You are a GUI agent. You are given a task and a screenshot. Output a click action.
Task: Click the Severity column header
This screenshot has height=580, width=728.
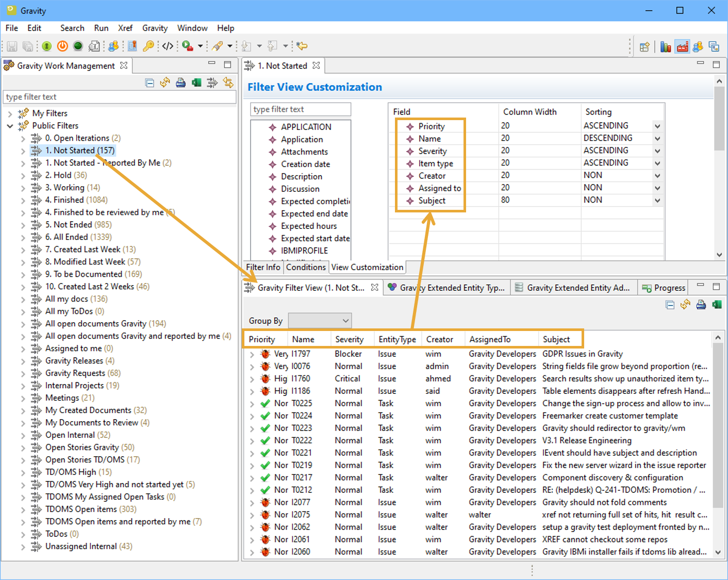[349, 339]
